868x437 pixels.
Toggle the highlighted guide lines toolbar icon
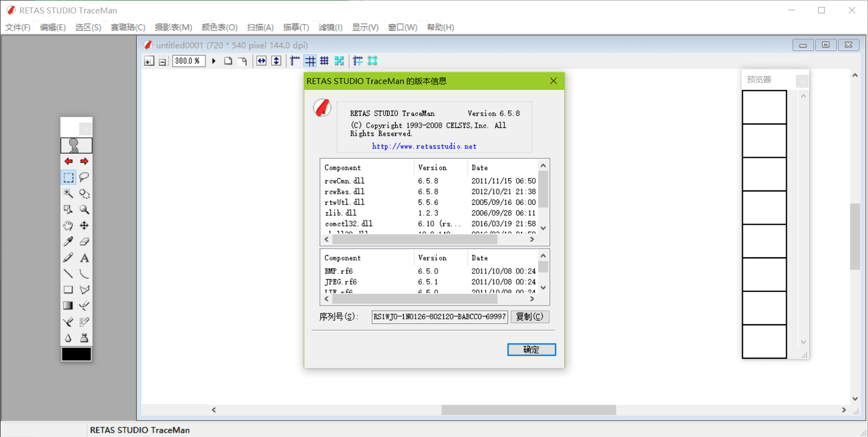pos(310,61)
